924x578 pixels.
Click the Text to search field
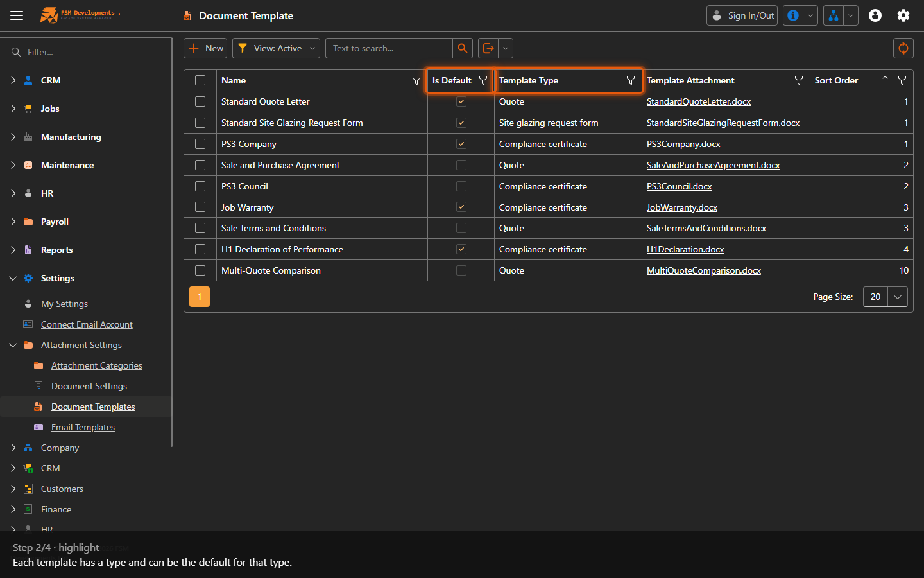click(x=389, y=48)
